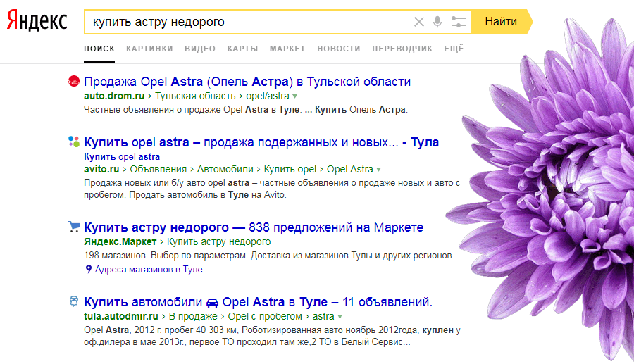The height and width of the screenshot is (364, 634).
Task: Open Продажа Opel Astra в Тульской области result
Action: pos(247,82)
